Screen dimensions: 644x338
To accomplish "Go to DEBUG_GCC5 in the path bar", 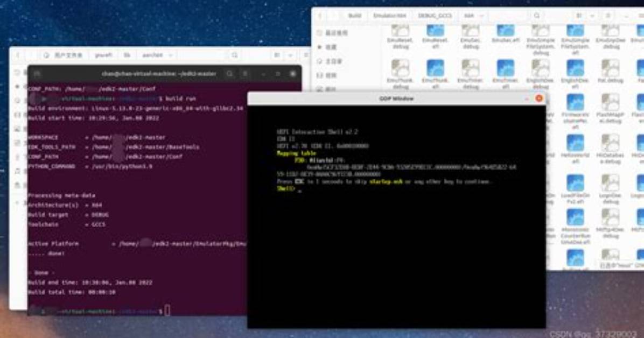I will [x=435, y=16].
